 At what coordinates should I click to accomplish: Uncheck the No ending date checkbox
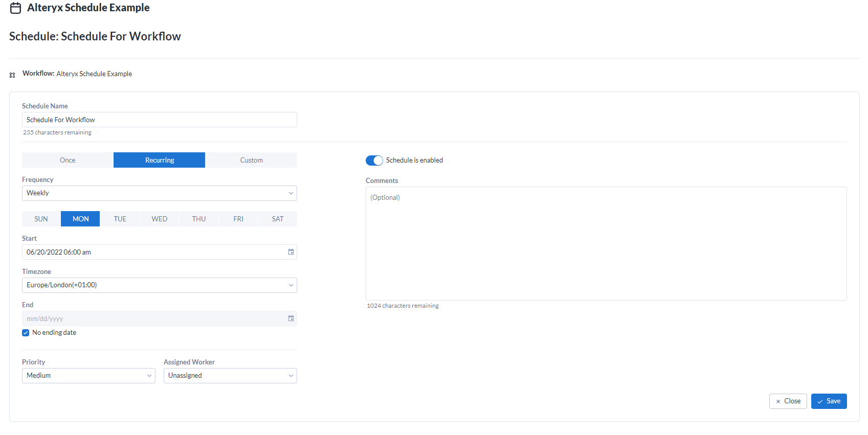26,333
